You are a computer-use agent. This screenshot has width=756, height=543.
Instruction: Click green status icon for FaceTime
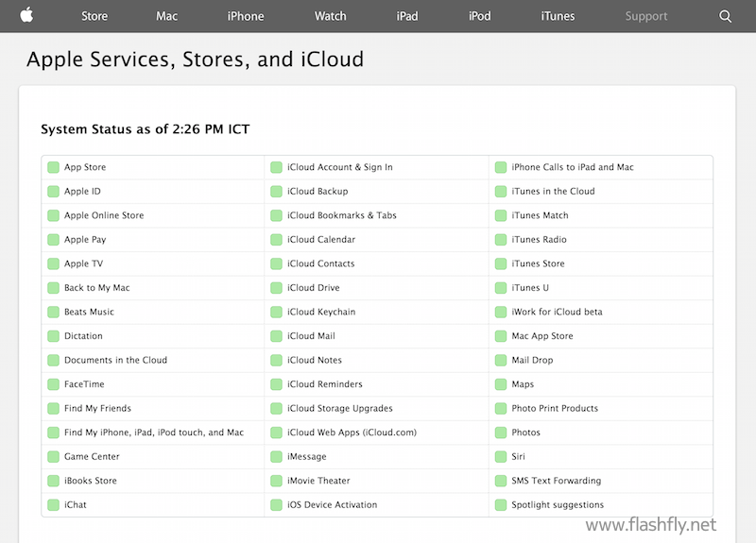53,384
